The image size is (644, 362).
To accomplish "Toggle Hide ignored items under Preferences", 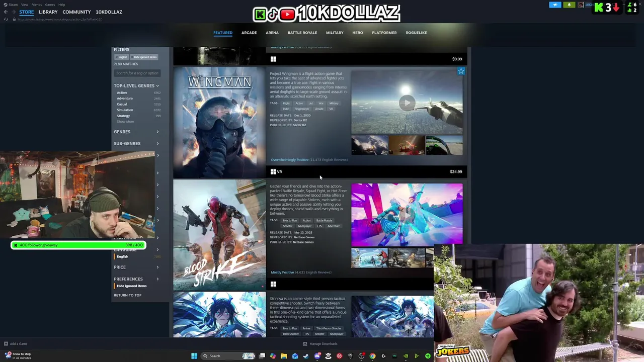I will point(132,286).
